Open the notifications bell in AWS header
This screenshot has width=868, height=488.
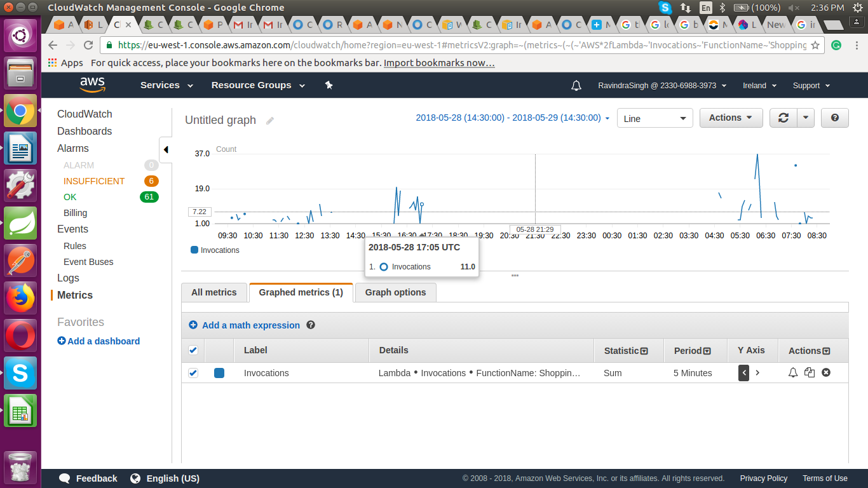pyautogui.click(x=576, y=86)
